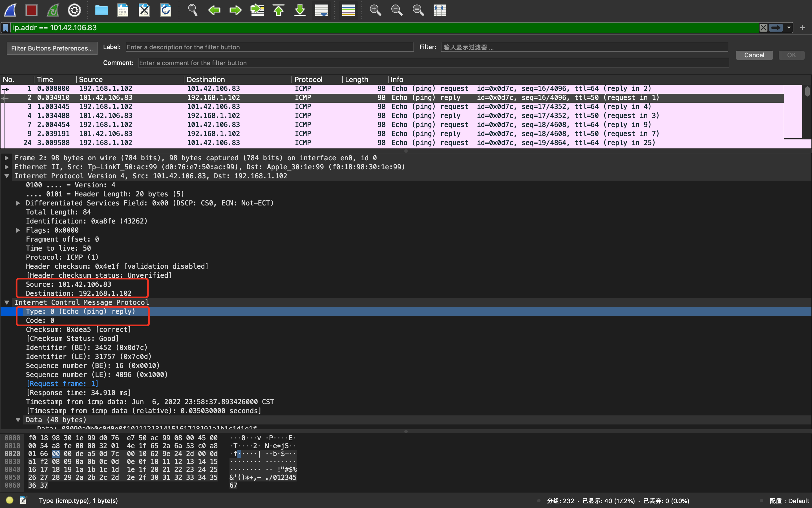This screenshot has width=812, height=508.
Task: Zoom in on the packet text
Action: tap(375, 10)
